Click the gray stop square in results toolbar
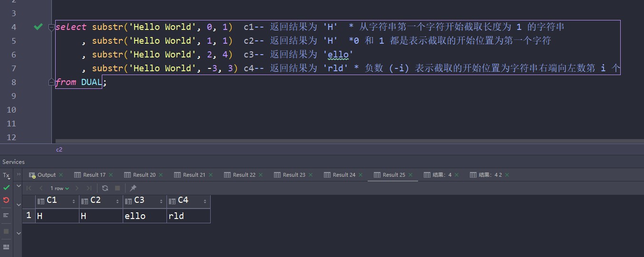This screenshot has width=644, height=257. (117, 188)
